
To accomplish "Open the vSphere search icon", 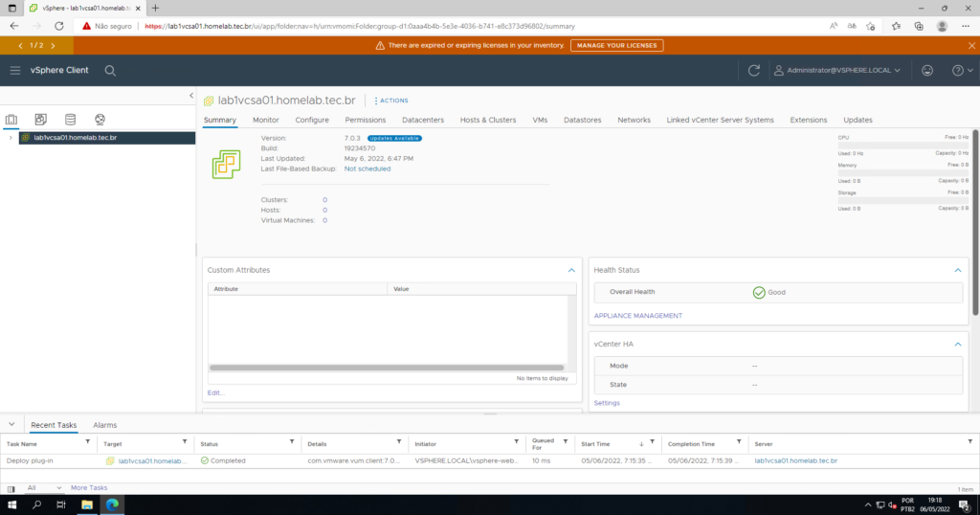I will tap(110, 71).
